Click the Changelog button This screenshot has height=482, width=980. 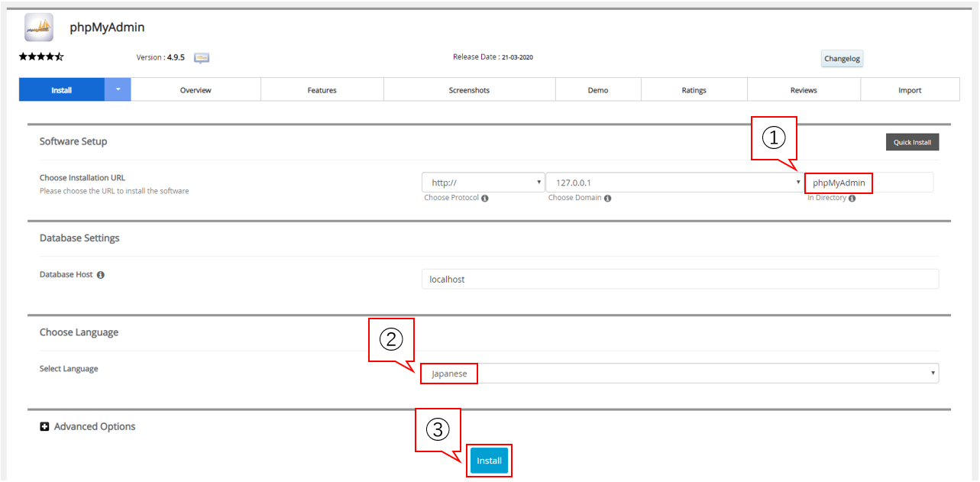[842, 59]
